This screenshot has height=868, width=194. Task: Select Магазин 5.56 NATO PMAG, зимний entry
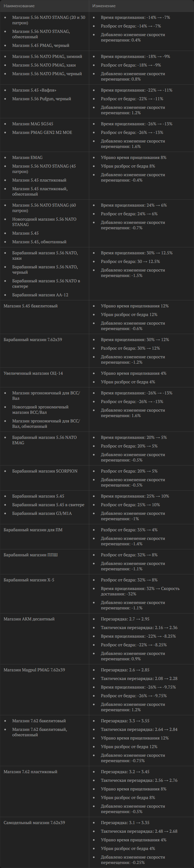tap(47, 57)
